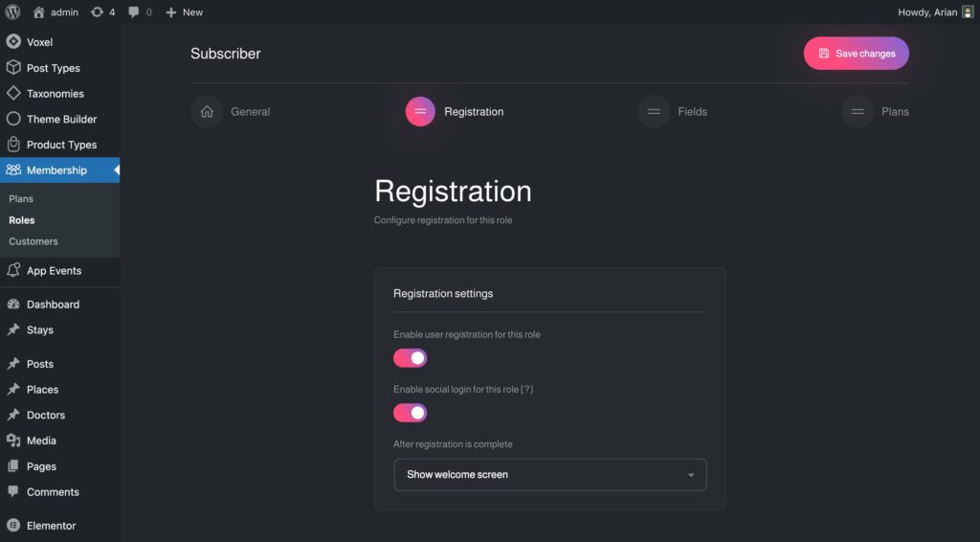Disable user registration for this role
980x542 pixels.
(x=410, y=358)
